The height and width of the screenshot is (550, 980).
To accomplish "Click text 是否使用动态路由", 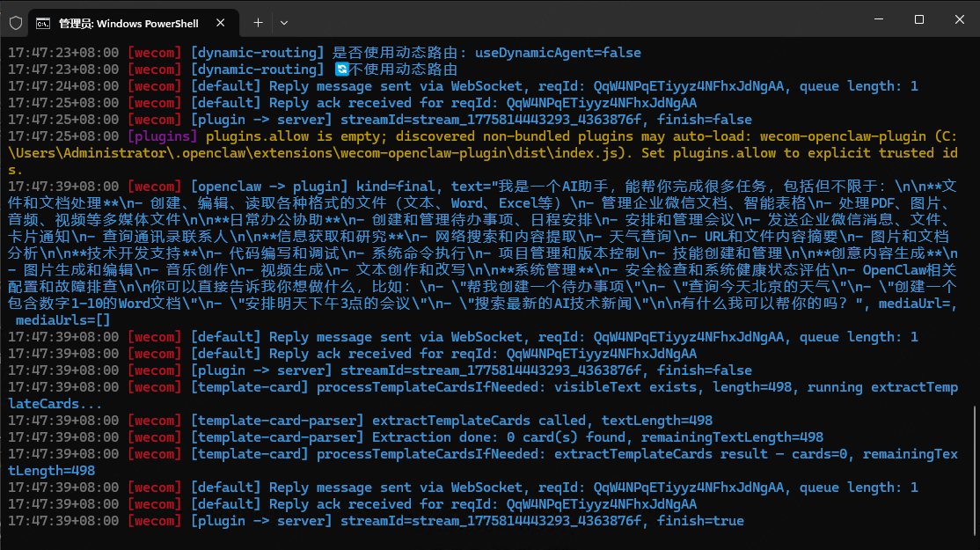I will click(395, 53).
